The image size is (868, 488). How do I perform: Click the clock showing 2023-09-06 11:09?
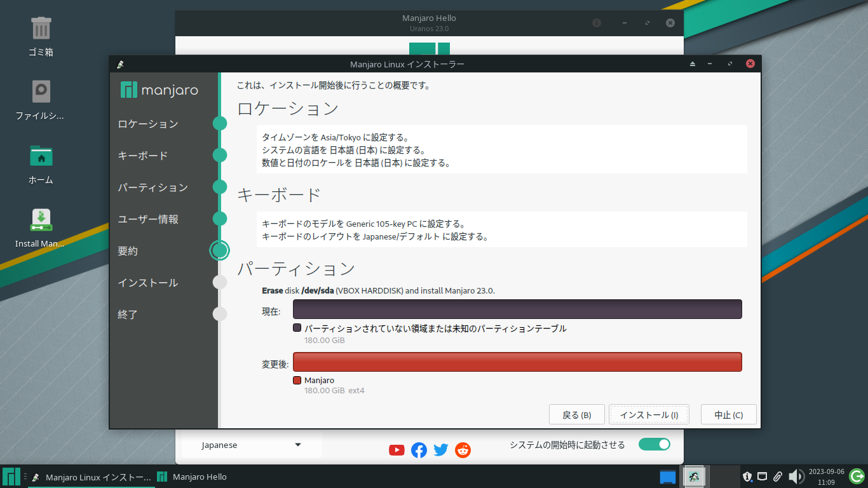(x=826, y=477)
